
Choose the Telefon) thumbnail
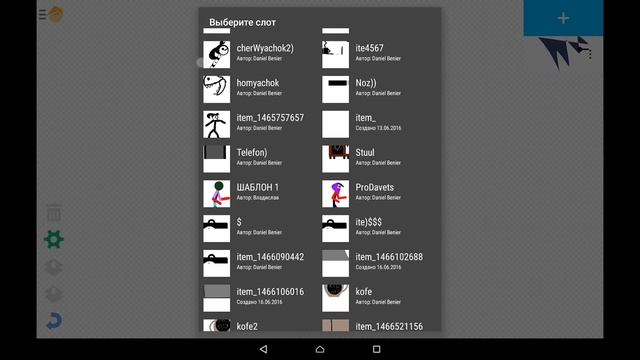pyautogui.click(x=217, y=159)
